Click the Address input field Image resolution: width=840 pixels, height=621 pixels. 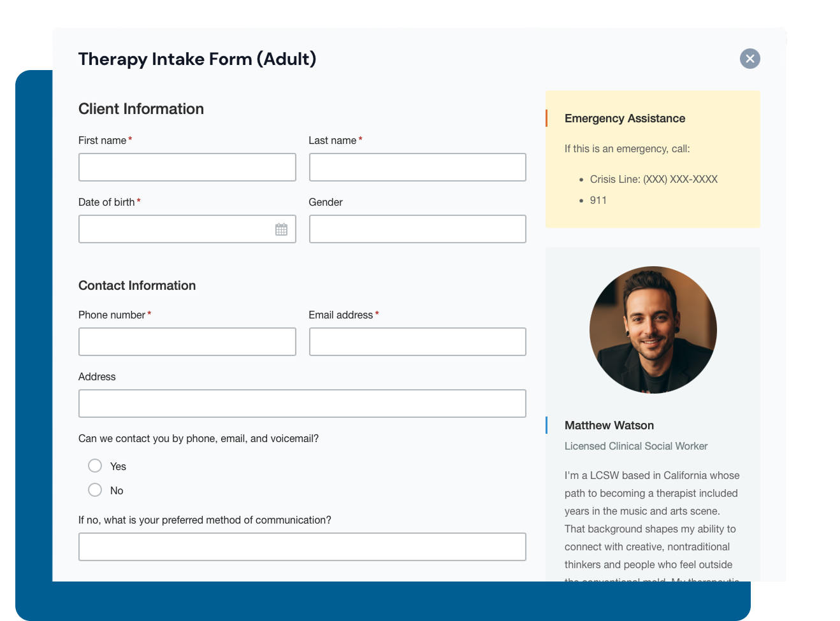coord(302,403)
